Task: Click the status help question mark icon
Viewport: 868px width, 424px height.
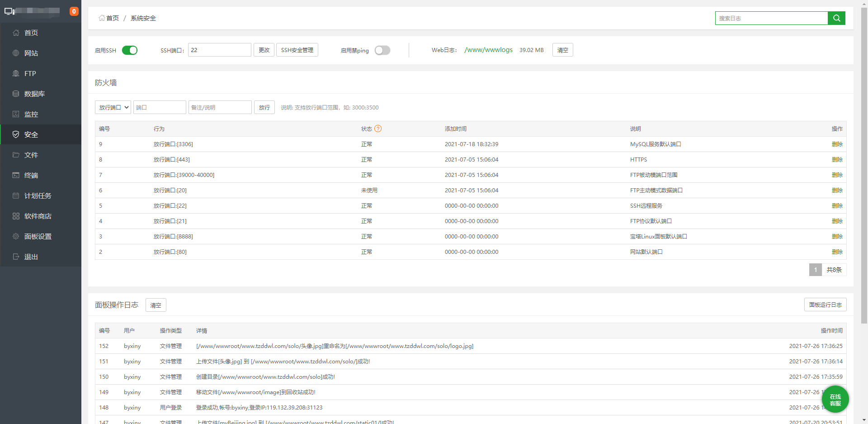Action: [378, 129]
